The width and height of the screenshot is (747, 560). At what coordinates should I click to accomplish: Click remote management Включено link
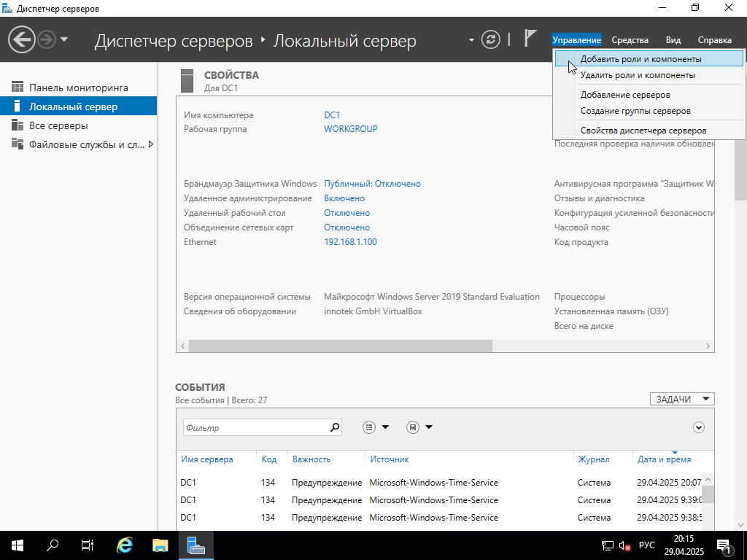click(344, 198)
